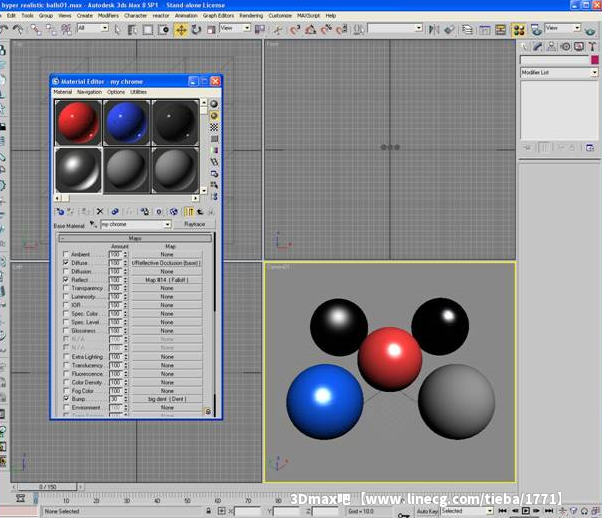Activate the Select and Move tool
The width and height of the screenshot is (602, 518).
pyautogui.click(x=181, y=30)
